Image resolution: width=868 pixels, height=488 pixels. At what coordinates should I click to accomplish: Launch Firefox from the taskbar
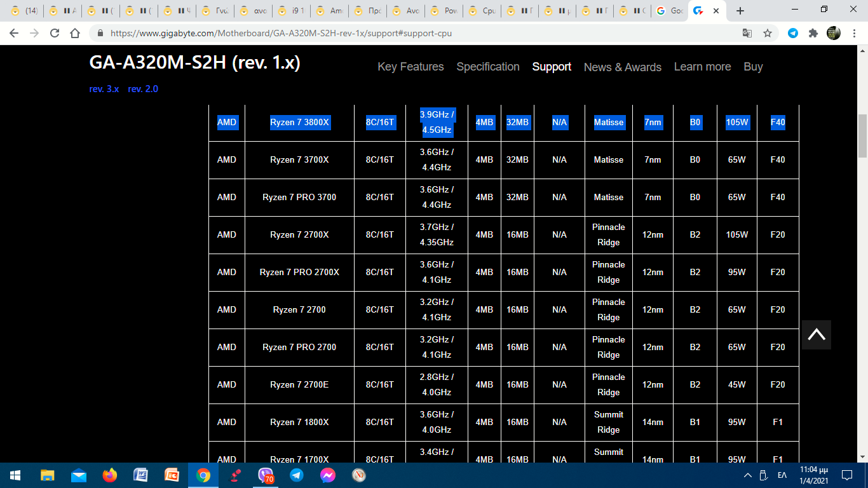pyautogui.click(x=110, y=475)
